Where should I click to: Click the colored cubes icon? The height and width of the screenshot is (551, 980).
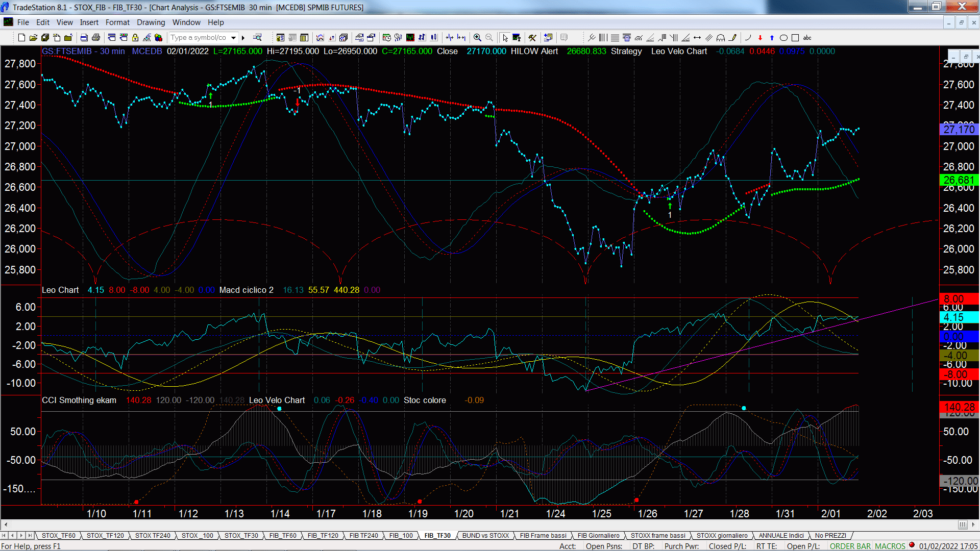click(x=158, y=38)
